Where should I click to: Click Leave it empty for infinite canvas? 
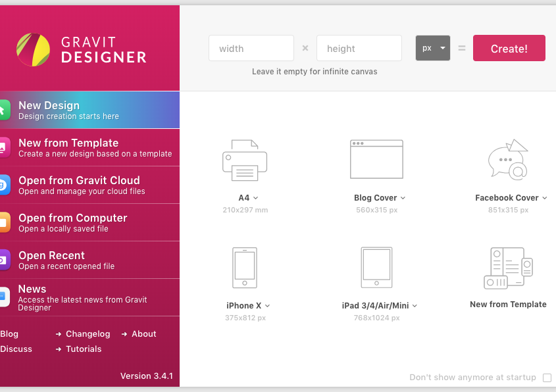pos(315,72)
